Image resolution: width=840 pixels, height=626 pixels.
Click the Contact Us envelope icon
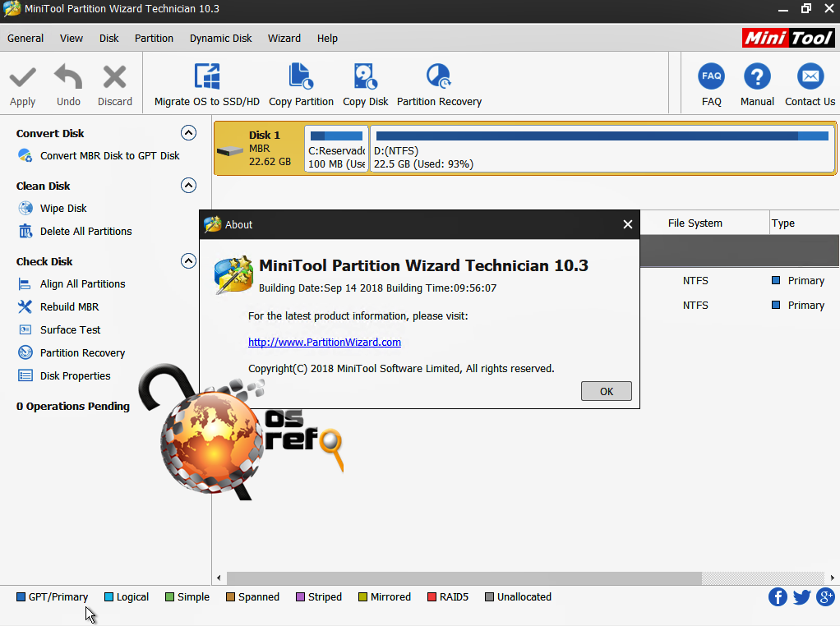coord(810,76)
